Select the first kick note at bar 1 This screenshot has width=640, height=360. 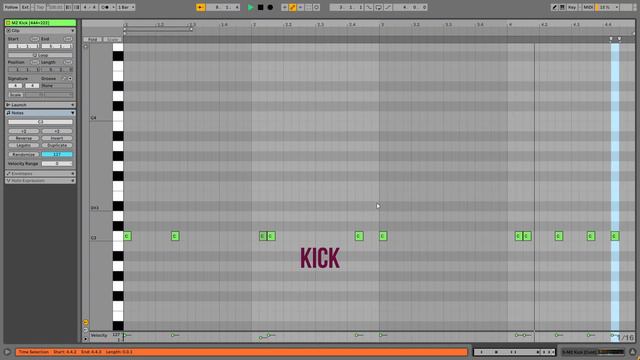point(127,236)
